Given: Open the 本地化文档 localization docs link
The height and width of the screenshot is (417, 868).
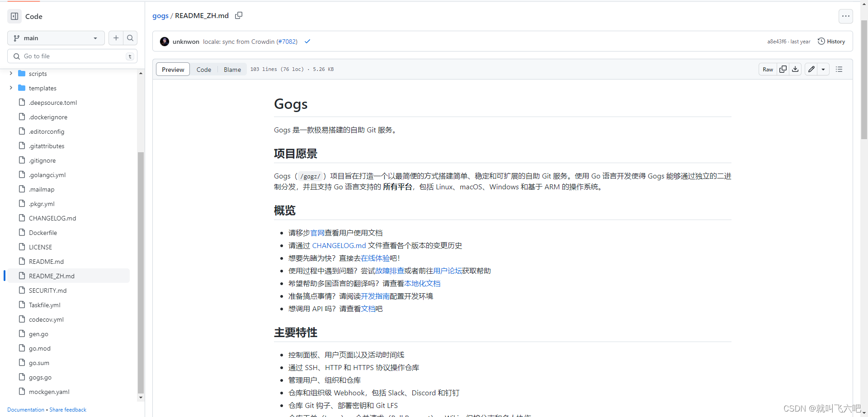Looking at the screenshot, I should (422, 283).
